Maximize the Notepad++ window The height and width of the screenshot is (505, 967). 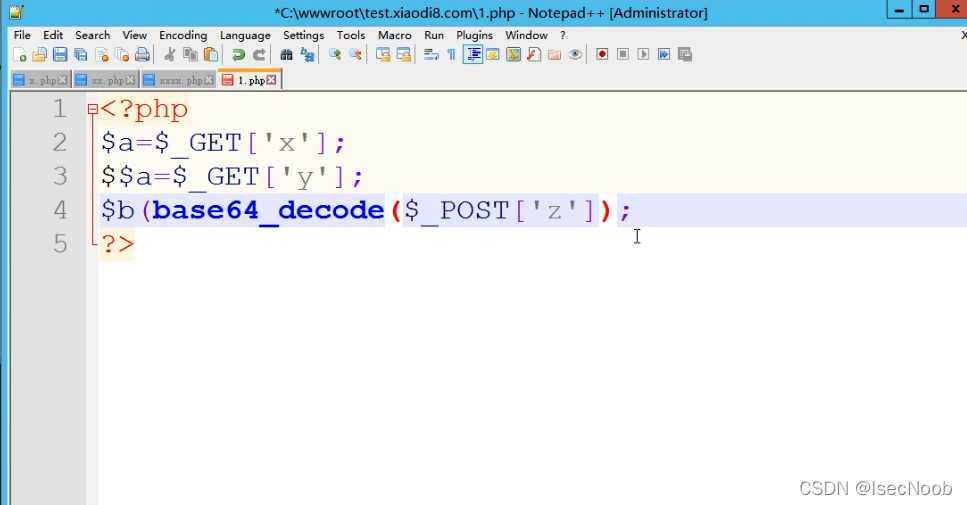click(924, 10)
